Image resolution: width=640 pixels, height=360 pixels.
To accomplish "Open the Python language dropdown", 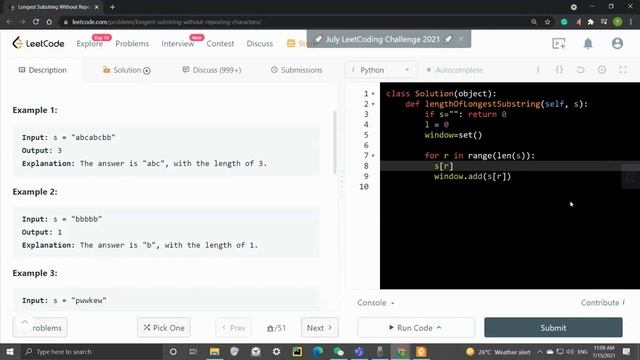I will [381, 70].
